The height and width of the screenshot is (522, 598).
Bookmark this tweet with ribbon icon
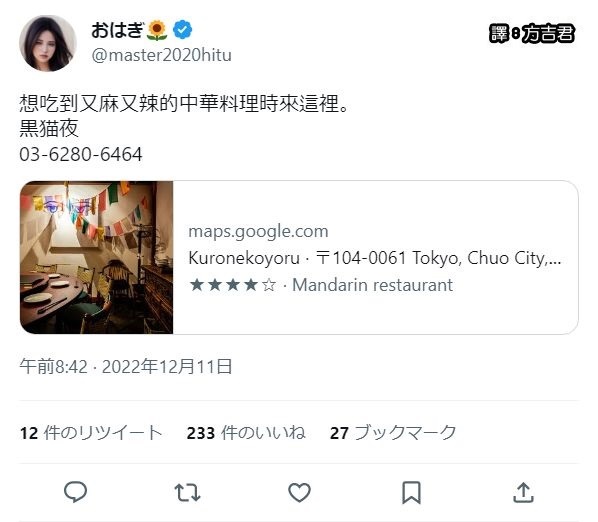click(411, 492)
